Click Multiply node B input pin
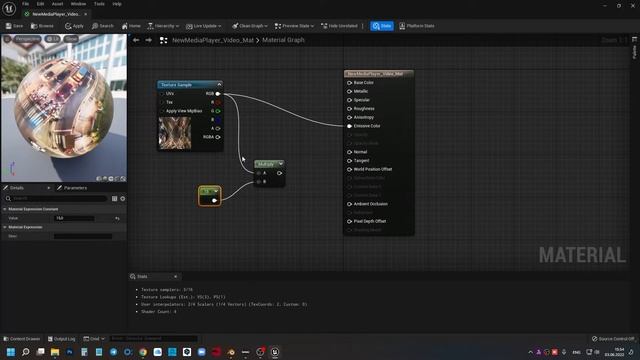This screenshot has width=640, height=360. coord(259,182)
